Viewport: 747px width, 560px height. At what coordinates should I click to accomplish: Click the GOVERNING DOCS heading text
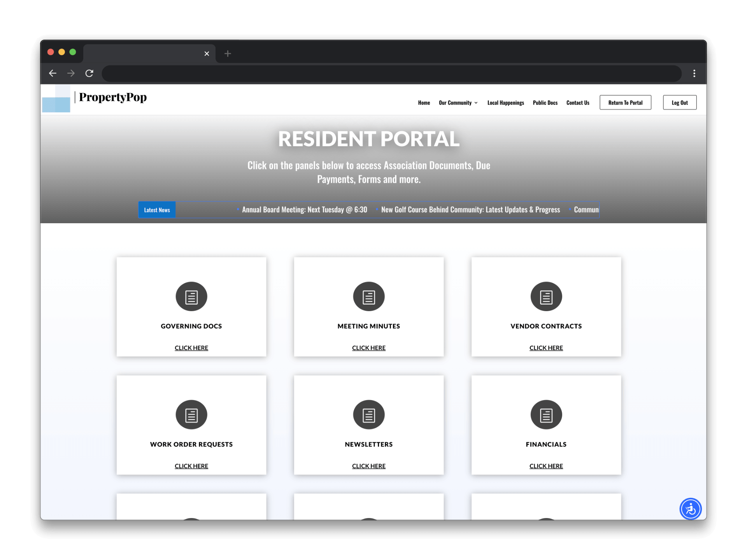(191, 326)
